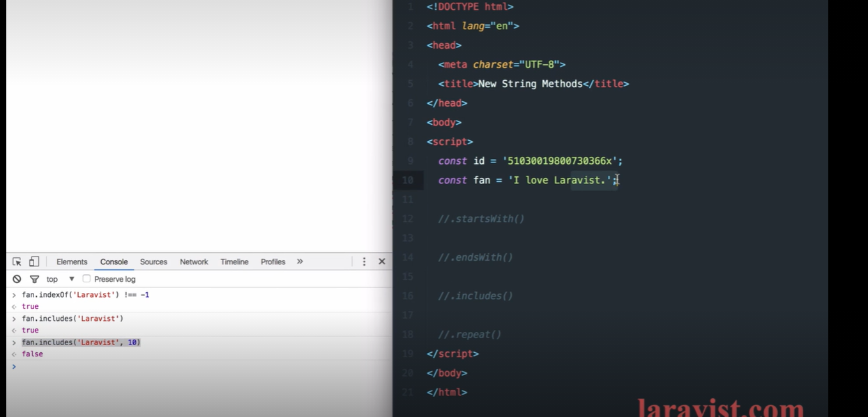Click the New String Methods title text

pos(531,84)
